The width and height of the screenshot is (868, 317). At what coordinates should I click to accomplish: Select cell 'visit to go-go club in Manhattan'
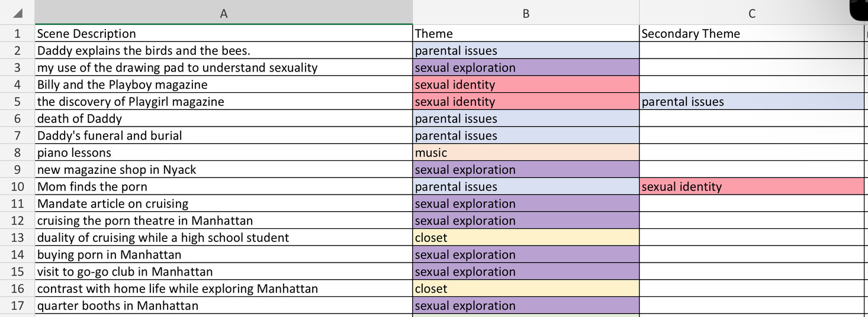click(x=224, y=272)
